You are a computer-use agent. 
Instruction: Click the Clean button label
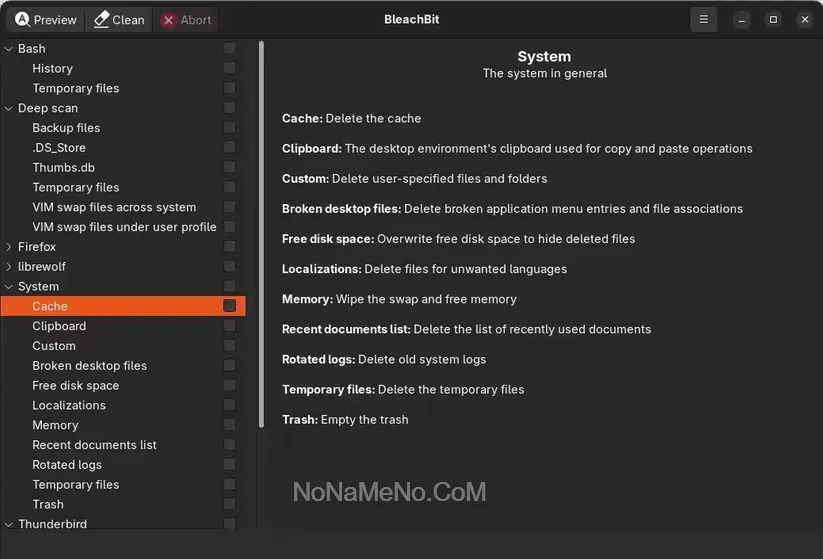coord(128,20)
